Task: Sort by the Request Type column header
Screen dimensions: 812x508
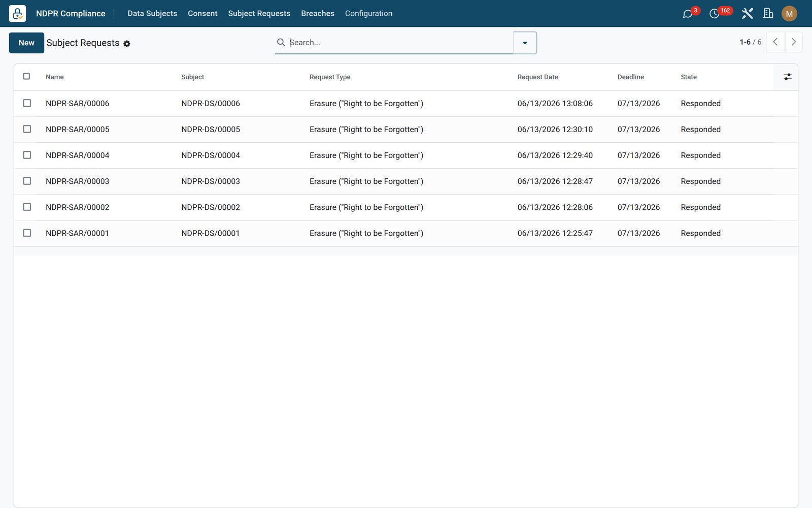Action: (x=330, y=77)
